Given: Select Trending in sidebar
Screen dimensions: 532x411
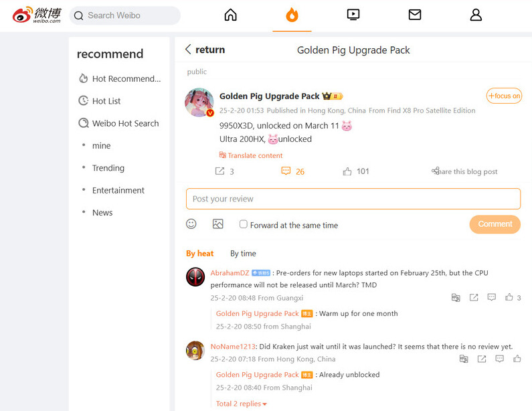Looking at the screenshot, I should 108,168.
